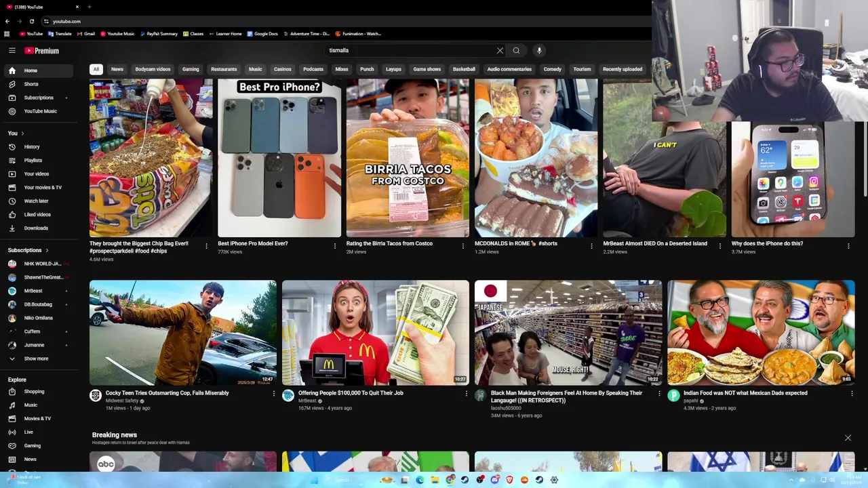The width and height of the screenshot is (868, 488).
Task: Click the magnifier search button
Action: click(x=516, y=50)
